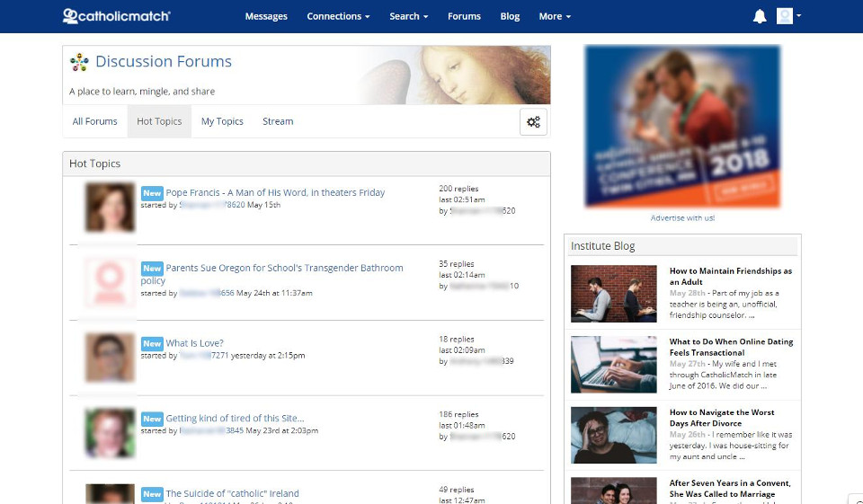Open forum settings gear button
The width and height of the screenshot is (863, 504).
tap(533, 122)
